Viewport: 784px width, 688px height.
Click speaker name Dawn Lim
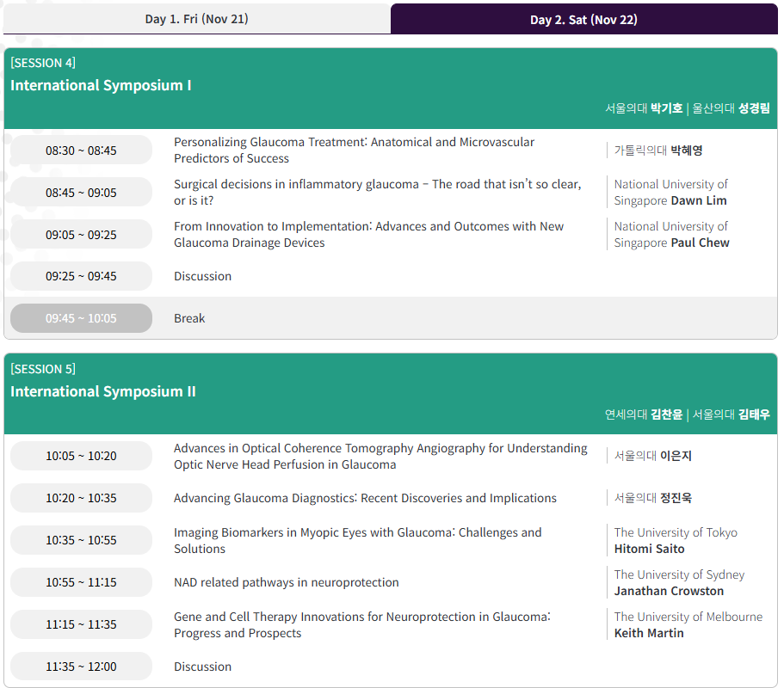[699, 200]
